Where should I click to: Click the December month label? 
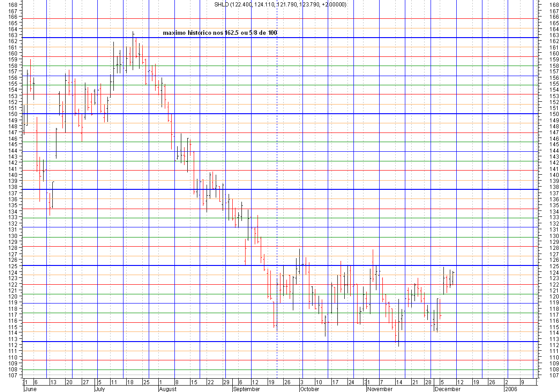pyautogui.click(x=448, y=389)
